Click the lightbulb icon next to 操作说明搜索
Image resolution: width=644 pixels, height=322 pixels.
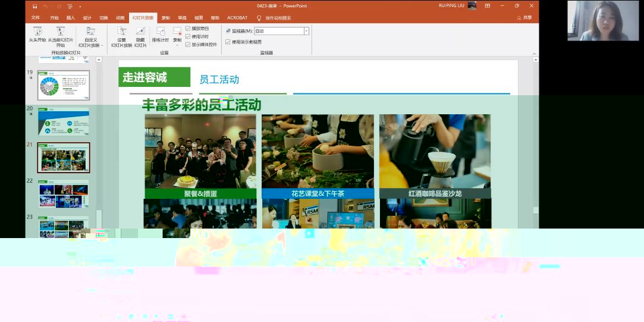click(259, 18)
